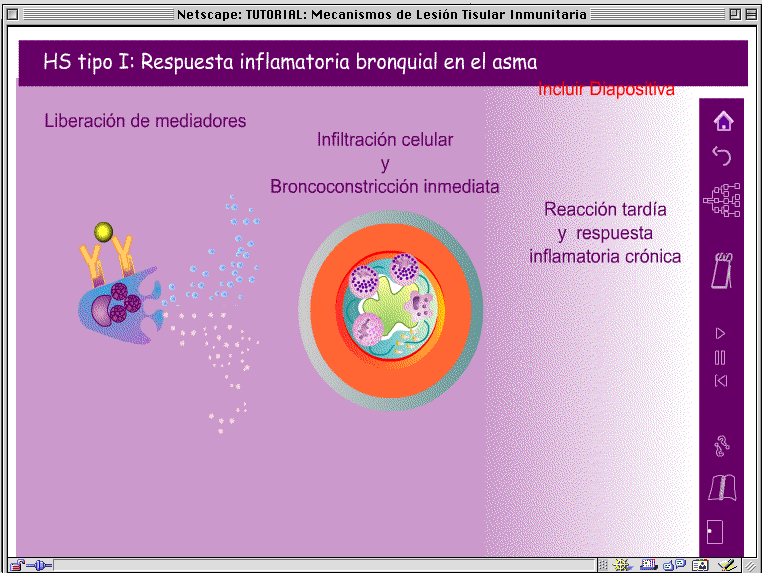Click the orange bronchial cross-section image
Viewport: 762px width, 573px height.
point(390,311)
